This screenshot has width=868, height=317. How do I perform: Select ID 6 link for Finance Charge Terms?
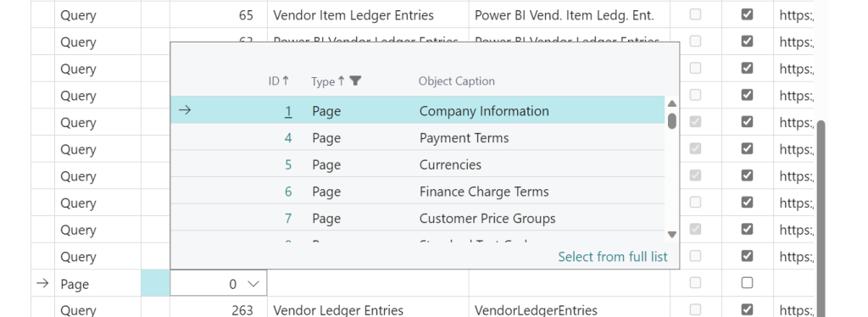[288, 192]
